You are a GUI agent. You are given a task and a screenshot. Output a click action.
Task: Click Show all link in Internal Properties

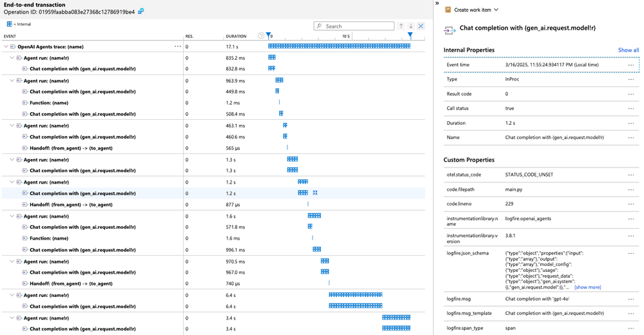tap(629, 50)
